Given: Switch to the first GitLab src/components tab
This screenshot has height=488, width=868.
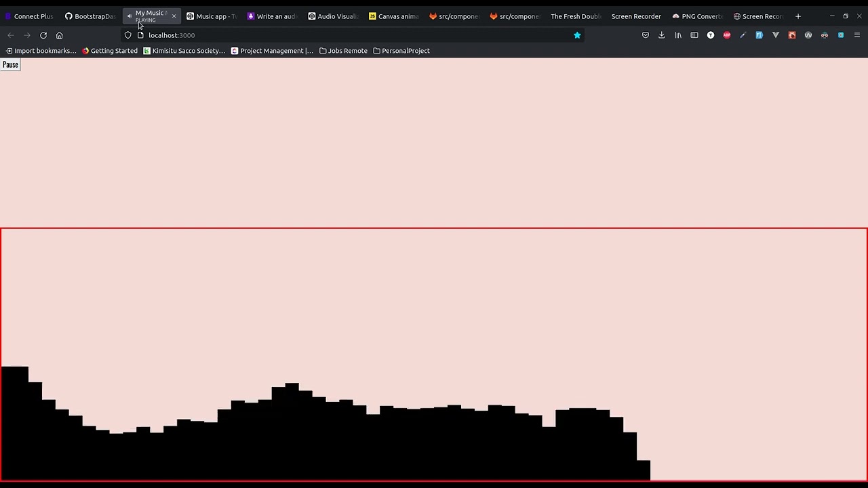Looking at the screenshot, I should coord(454,16).
